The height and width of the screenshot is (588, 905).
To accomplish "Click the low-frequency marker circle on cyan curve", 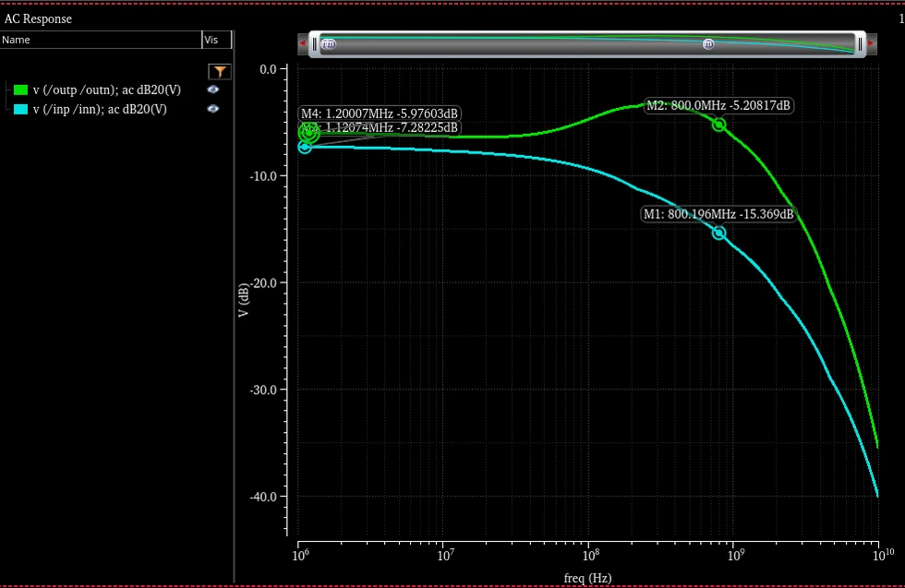I will (x=304, y=147).
